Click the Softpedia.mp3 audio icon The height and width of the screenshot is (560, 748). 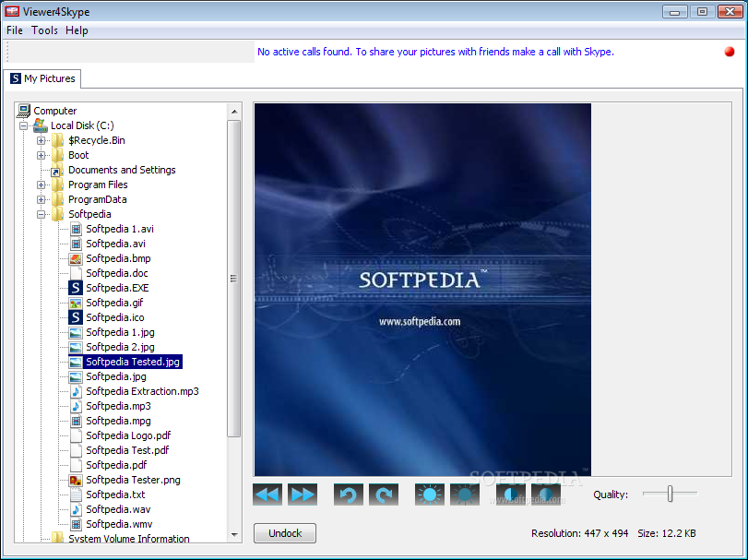(x=76, y=406)
